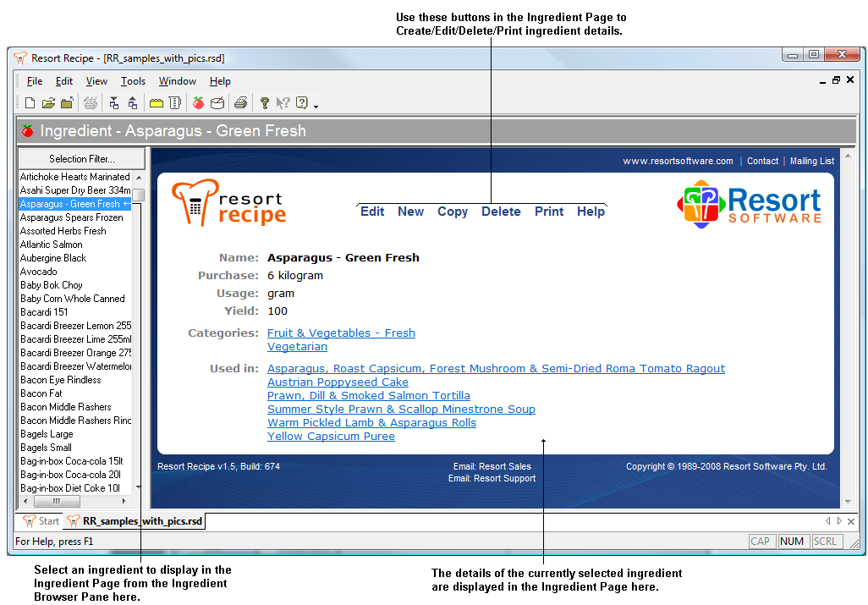Create a new file with the blank page icon

30,103
